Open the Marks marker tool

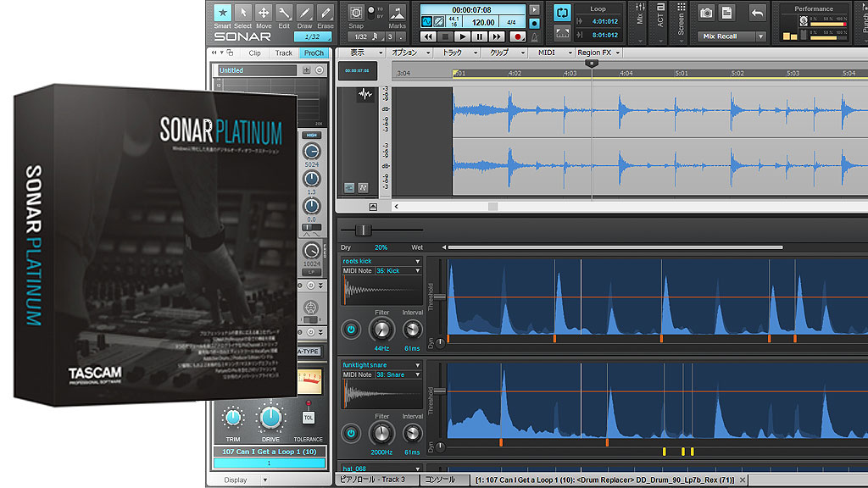pyautogui.click(x=397, y=13)
